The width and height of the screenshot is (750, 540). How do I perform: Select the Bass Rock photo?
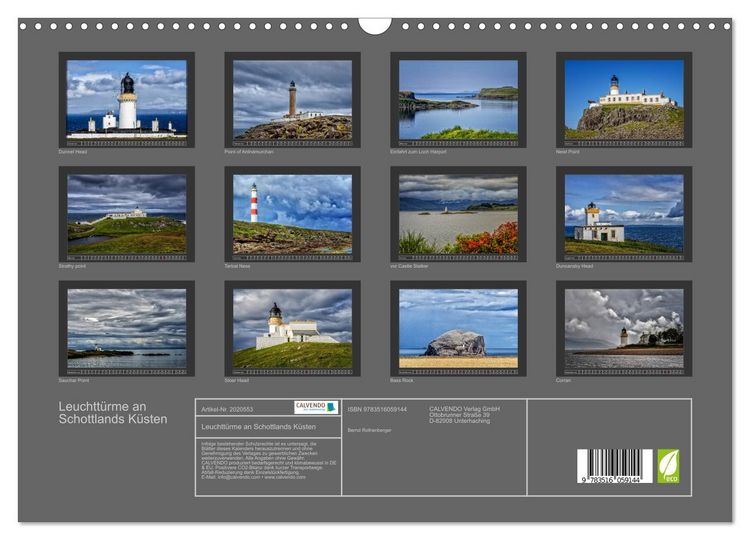point(458,328)
